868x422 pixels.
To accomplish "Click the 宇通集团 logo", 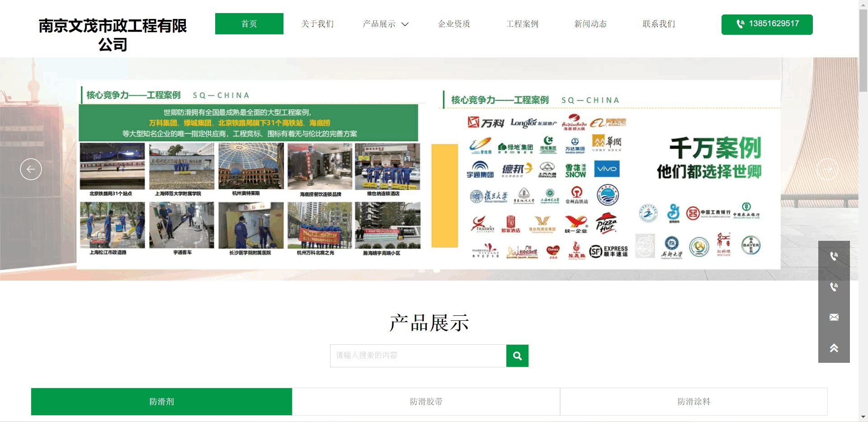I will coord(480,169).
